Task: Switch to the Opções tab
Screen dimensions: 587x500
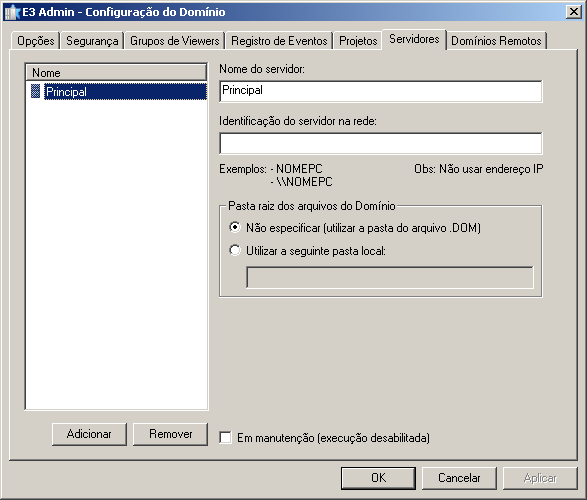Action: click(x=36, y=40)
